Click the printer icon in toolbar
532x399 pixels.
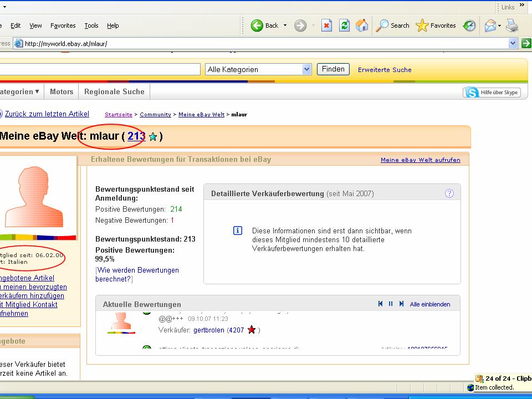click(511, 25)
